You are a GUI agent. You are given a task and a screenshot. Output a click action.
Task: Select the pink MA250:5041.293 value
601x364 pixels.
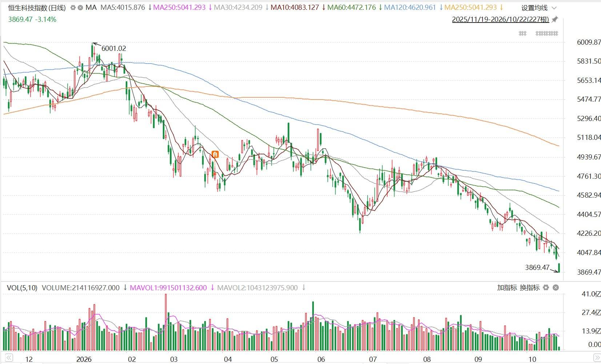point(179,8)
